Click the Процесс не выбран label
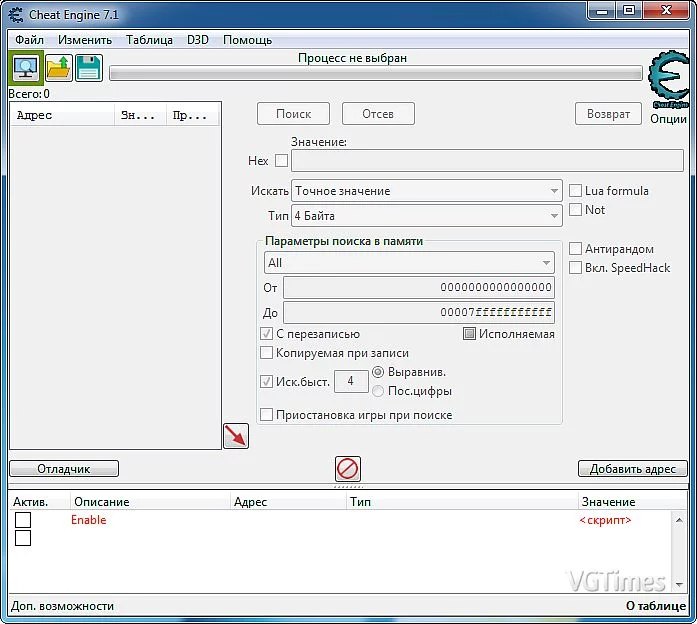 (x=353, y=58)
